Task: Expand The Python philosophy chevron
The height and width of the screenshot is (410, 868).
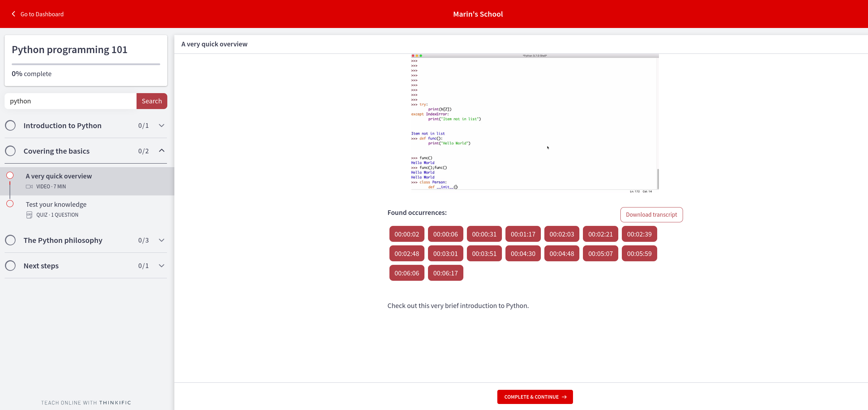Action: coord(162,240)
